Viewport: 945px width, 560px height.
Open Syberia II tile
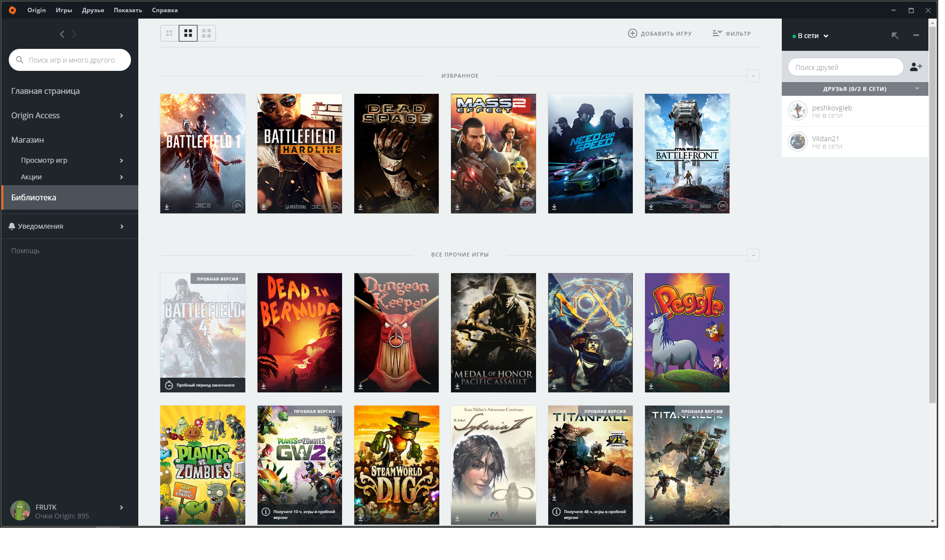[x=494, y=465]
